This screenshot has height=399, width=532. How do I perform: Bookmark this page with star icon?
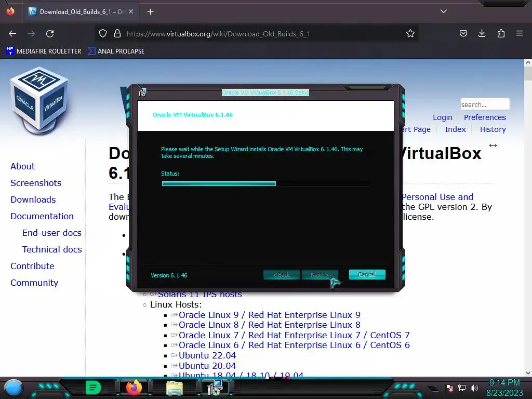click(x=410, y=34)
